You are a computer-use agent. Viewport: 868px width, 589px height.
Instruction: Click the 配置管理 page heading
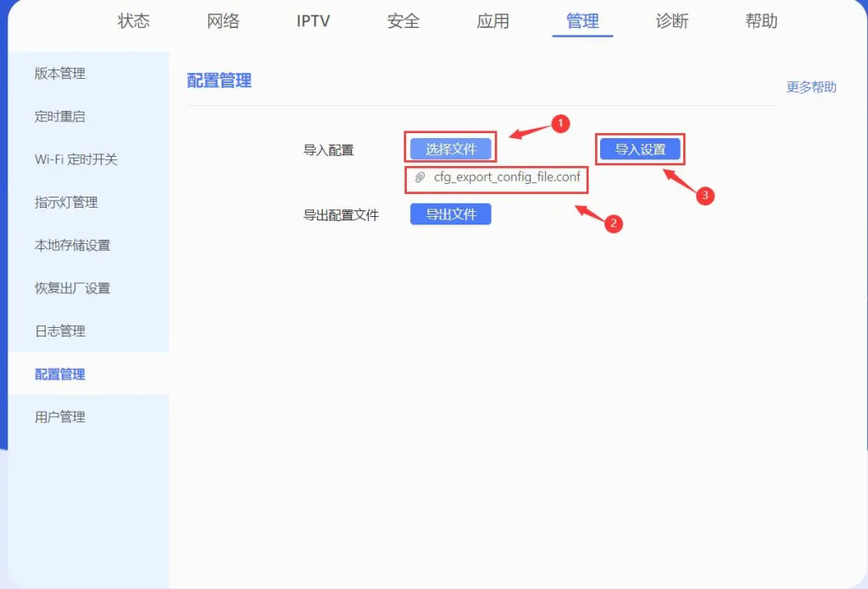click(x=220, y=81)
